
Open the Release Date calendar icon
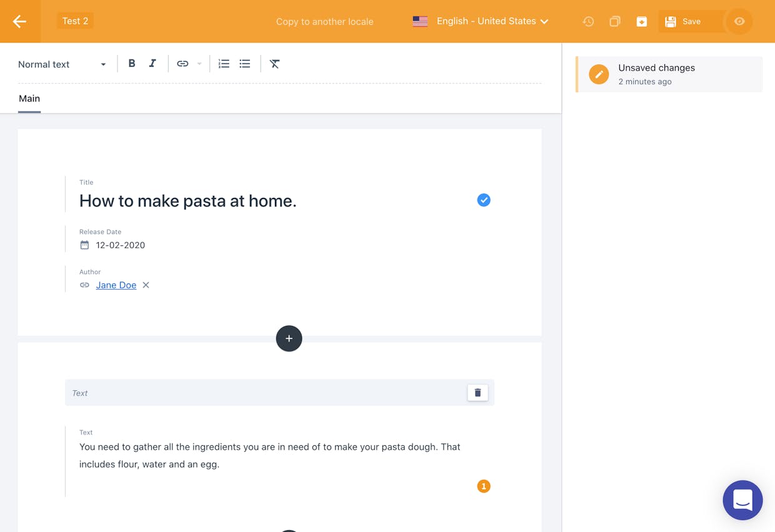click(x=84, y=245)
